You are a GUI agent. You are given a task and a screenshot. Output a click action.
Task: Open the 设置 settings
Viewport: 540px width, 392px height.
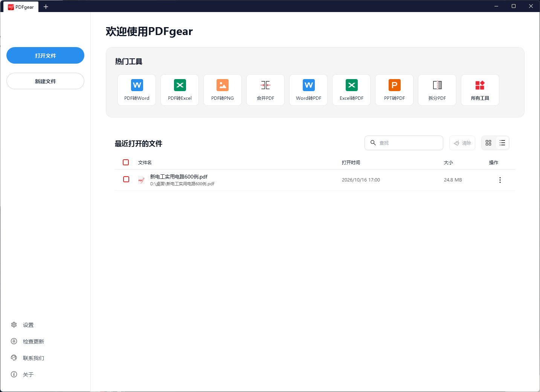tap(23, 325)
